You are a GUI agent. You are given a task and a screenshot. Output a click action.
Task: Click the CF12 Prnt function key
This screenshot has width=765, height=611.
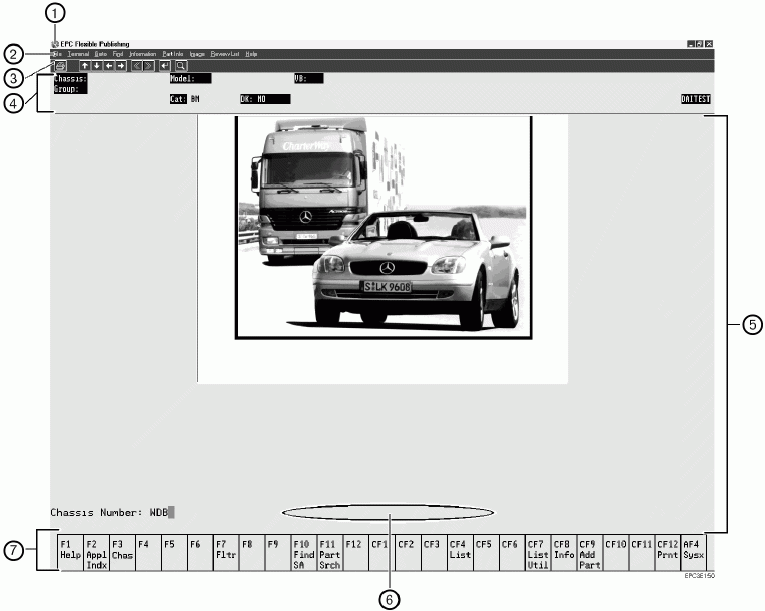tap(667, 554)
